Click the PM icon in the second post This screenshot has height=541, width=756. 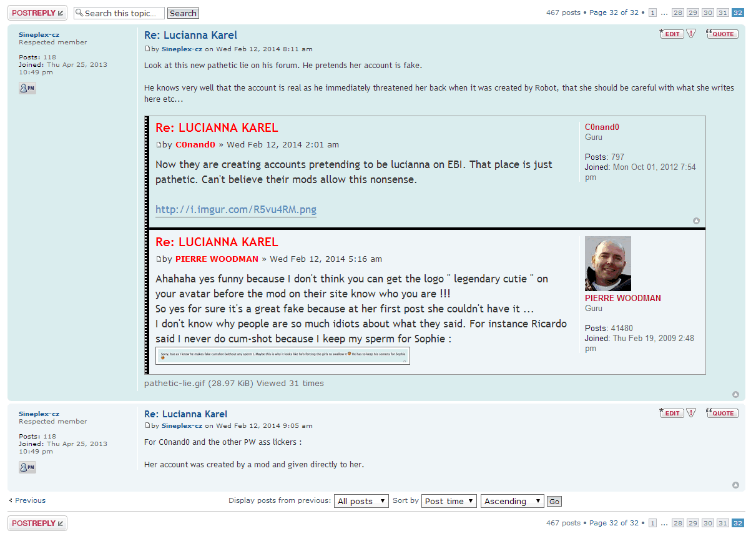[27, 467]
